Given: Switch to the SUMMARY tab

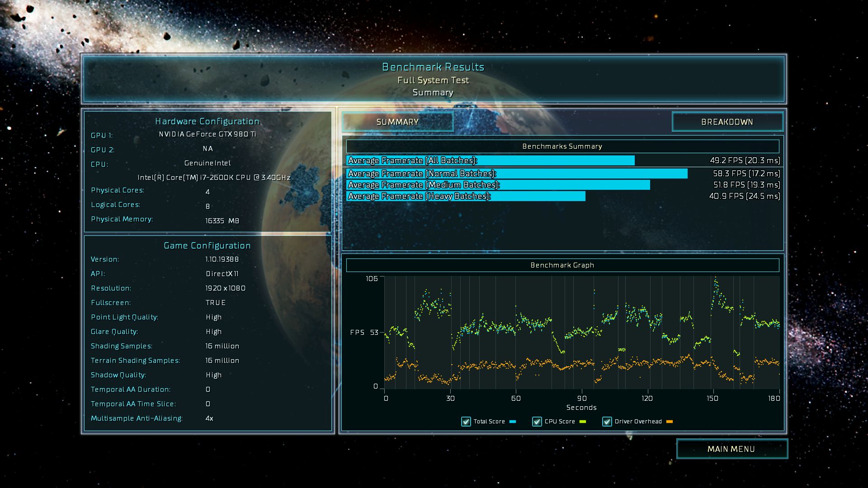Looking at the screenshot, I should 397,122.
